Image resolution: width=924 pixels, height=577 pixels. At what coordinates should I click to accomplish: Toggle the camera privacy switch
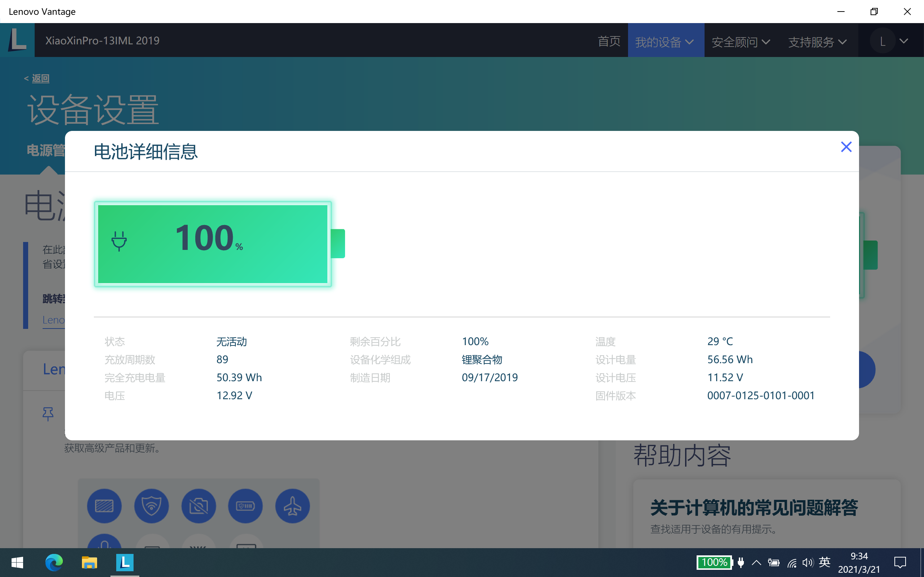[199, 506]
